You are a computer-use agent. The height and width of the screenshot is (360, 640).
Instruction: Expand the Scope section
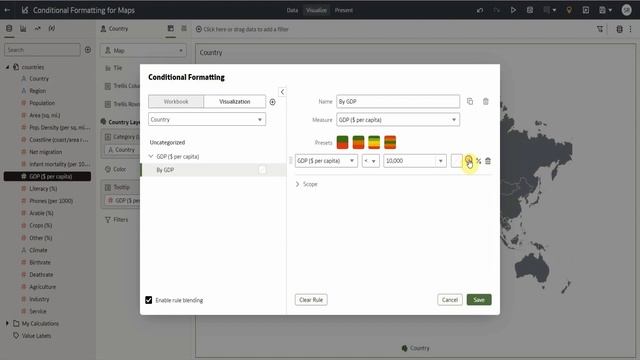click(297, 184)
